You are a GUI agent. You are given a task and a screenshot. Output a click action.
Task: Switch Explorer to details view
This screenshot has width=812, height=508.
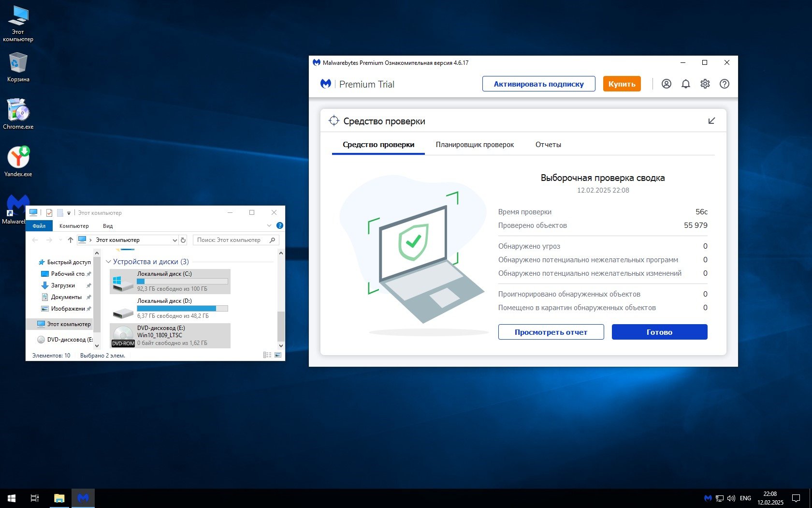[x=267, y=355]
